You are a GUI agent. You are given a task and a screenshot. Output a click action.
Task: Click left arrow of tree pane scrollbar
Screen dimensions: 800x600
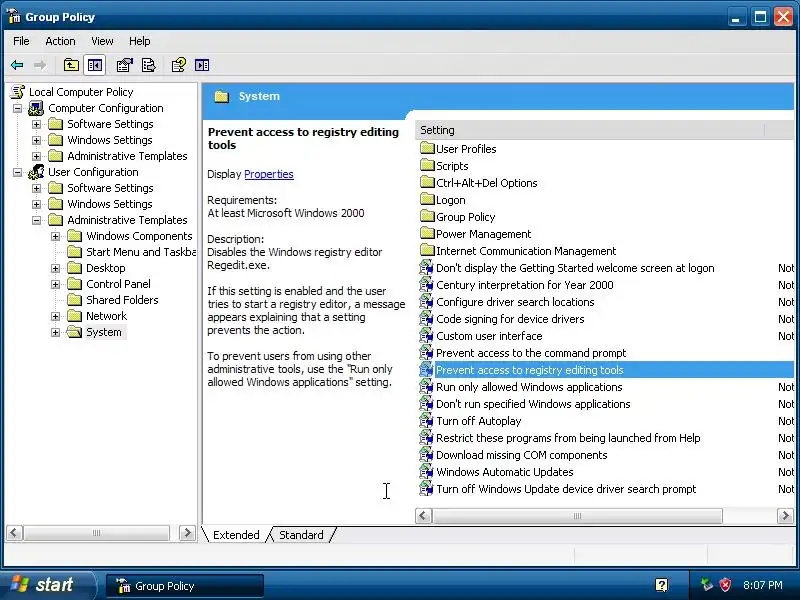[14, 533]
